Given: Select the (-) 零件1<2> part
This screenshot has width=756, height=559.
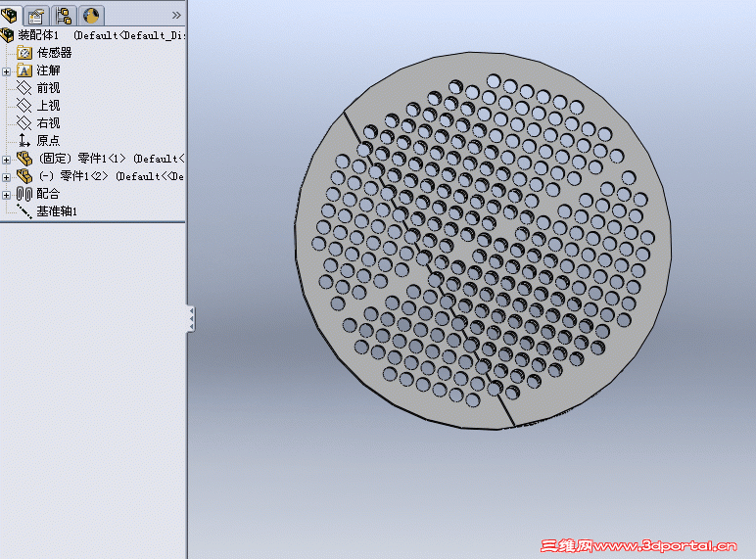Looking at the screenshot, I should coord(112,176).
